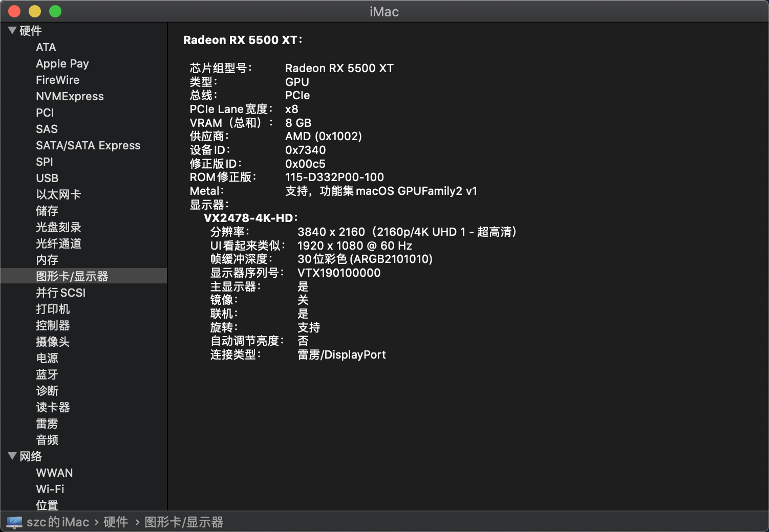The image size is (769, 532).
Task: Click the 0x7340 device ID value
Action: 306,150
